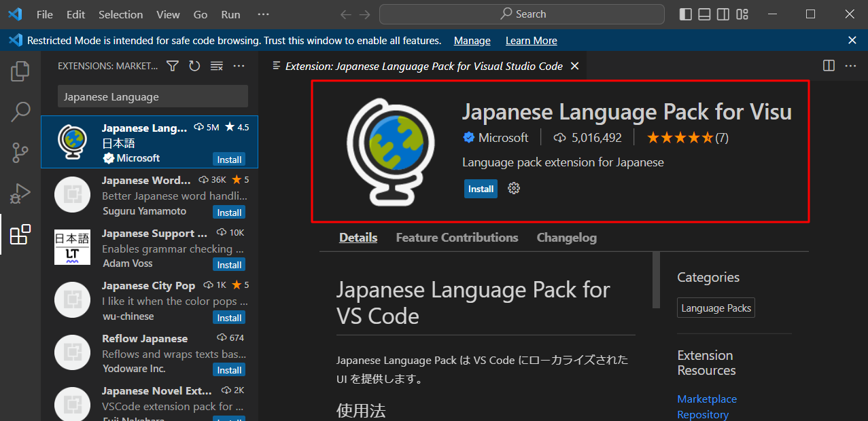Open the gear settings next to Install
The width and height of the screenshot is (868, 421).
click(513, 188)
